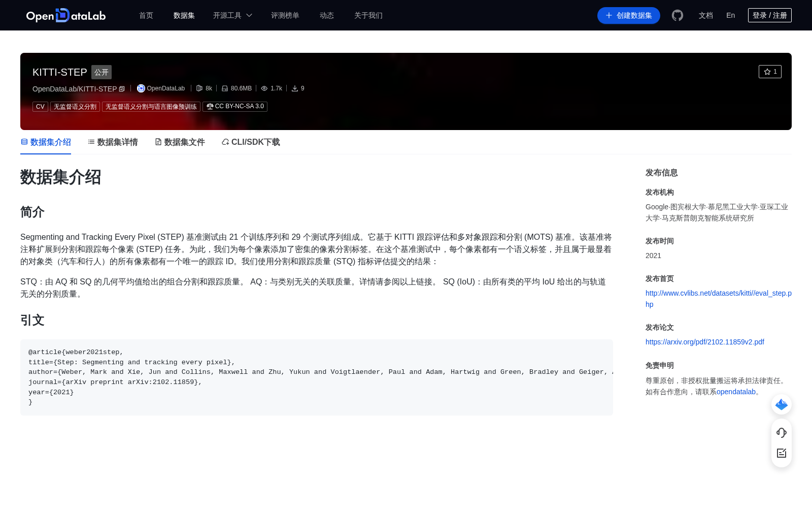Star the KITTI-STEP dataset

click(x=770, y=72)
